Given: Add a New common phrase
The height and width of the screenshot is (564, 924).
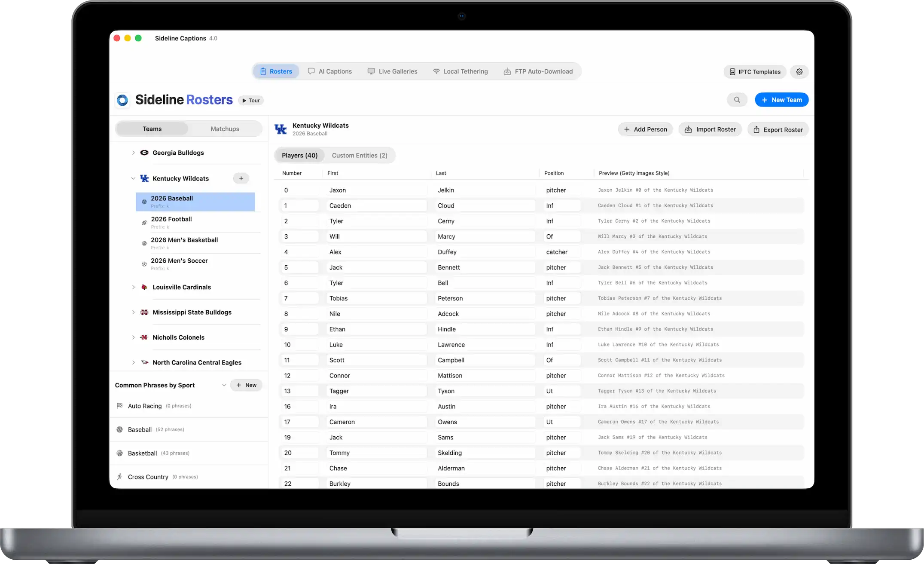Looking at the screenshot, I should (x=246, y=385).
